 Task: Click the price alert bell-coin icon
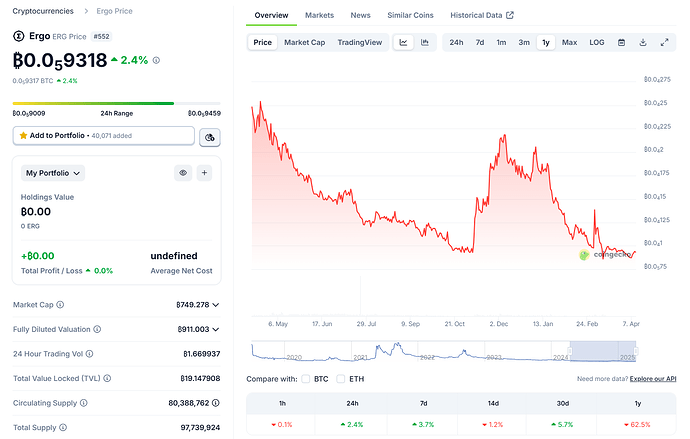210,137
